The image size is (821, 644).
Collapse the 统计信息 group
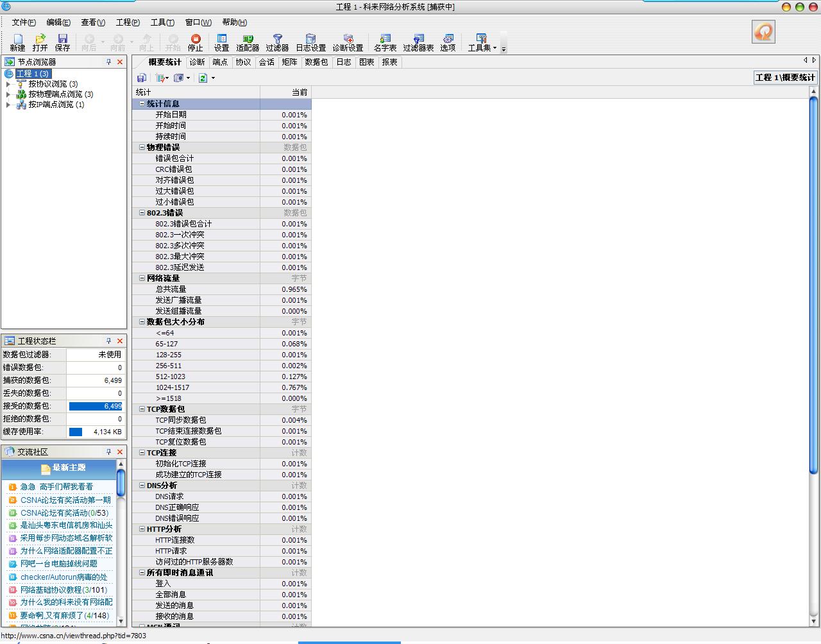tap(142, 104)
